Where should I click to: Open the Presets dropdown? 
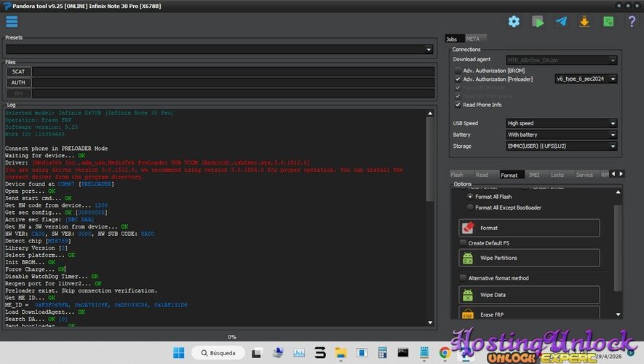tap(219, 50)
